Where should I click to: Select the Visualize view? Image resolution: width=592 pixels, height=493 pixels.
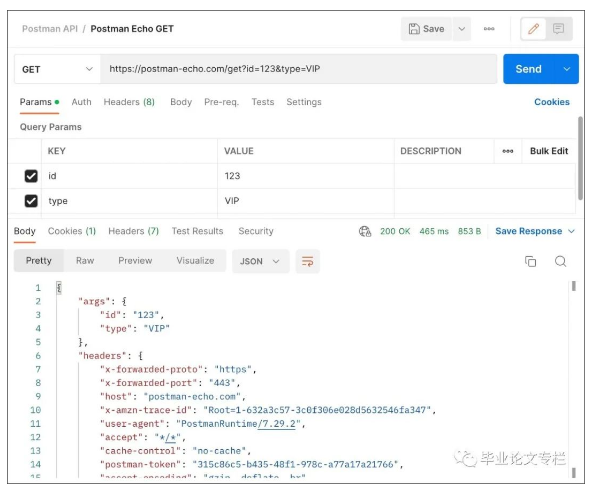point(195,261)
